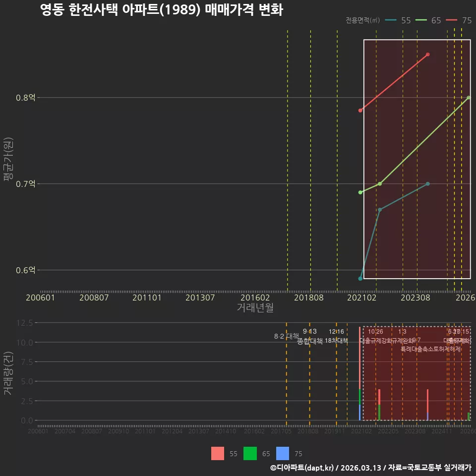This screenshot has height=476, width=476.
Task: Select the green 65 line legend at top
Action: pos(428,20)
